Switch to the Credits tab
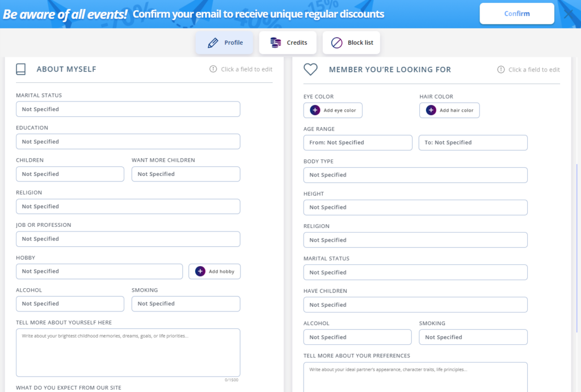 (289, 43)
